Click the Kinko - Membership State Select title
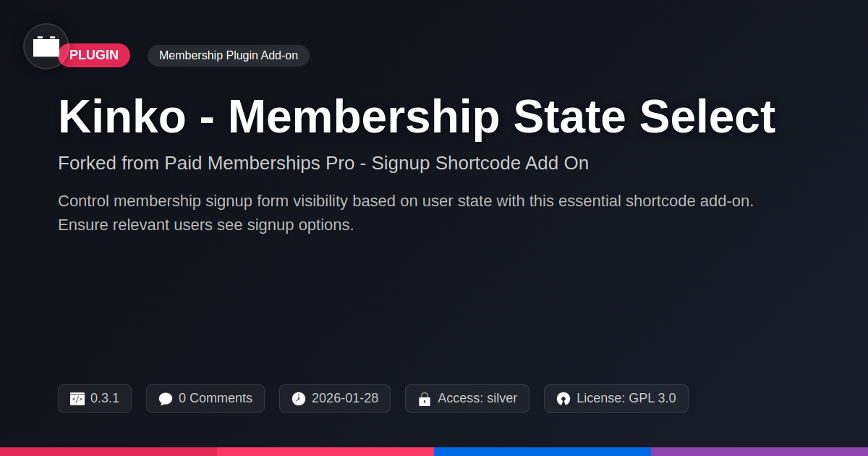The width and height of the screenshot is (868, 456). (x=417, y=117)
